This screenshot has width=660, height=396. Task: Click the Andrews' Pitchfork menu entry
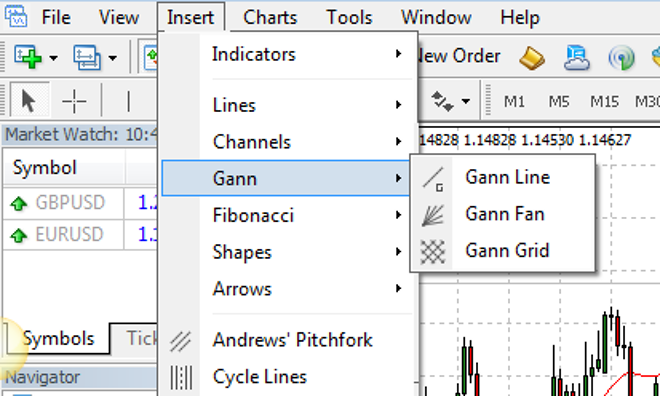click(x=288, y=340)
